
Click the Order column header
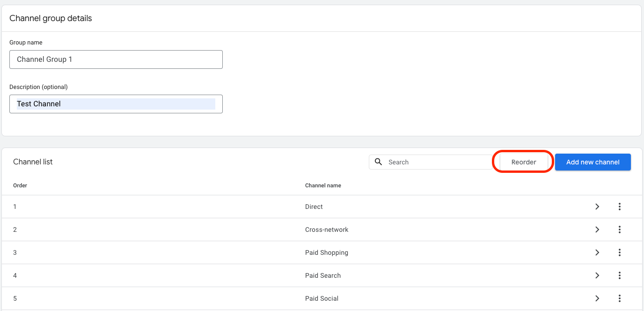[x=20, y=185]
